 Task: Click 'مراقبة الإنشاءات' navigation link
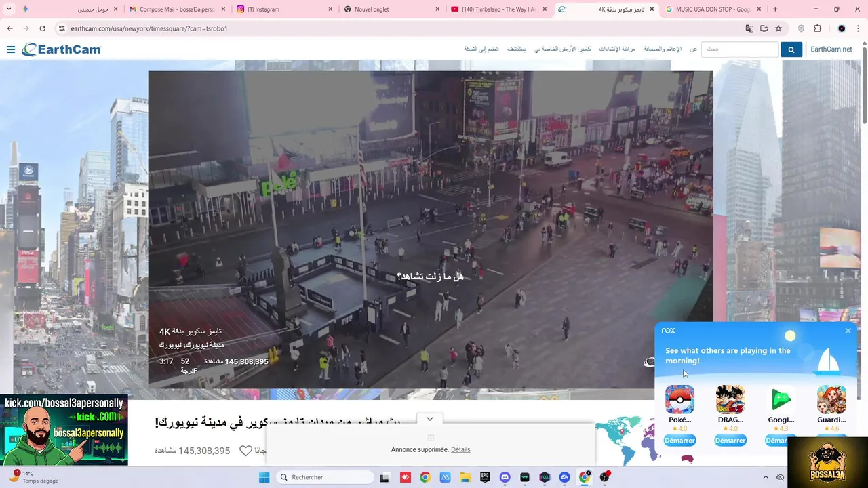pos(617,49)
